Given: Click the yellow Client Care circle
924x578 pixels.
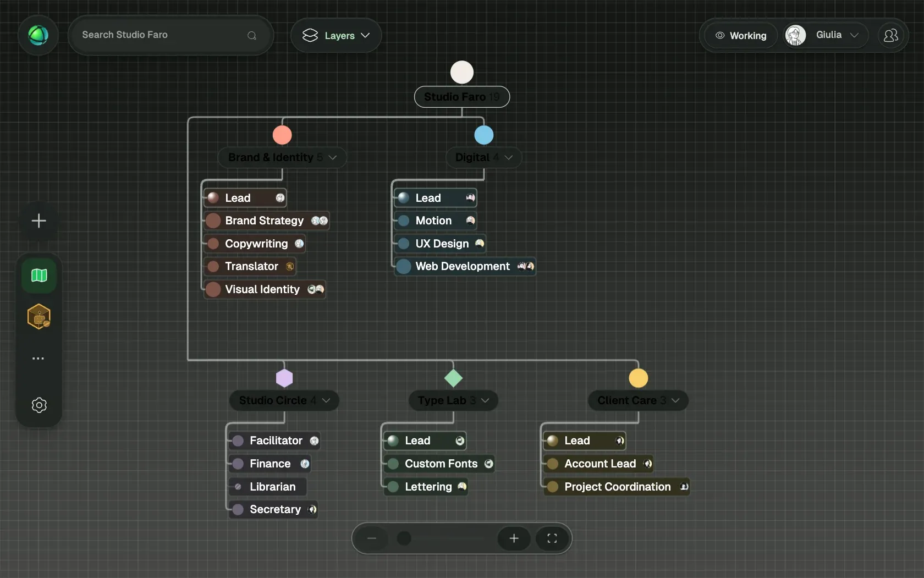Looking at the screenshot, I should click(x=639, y=378).
